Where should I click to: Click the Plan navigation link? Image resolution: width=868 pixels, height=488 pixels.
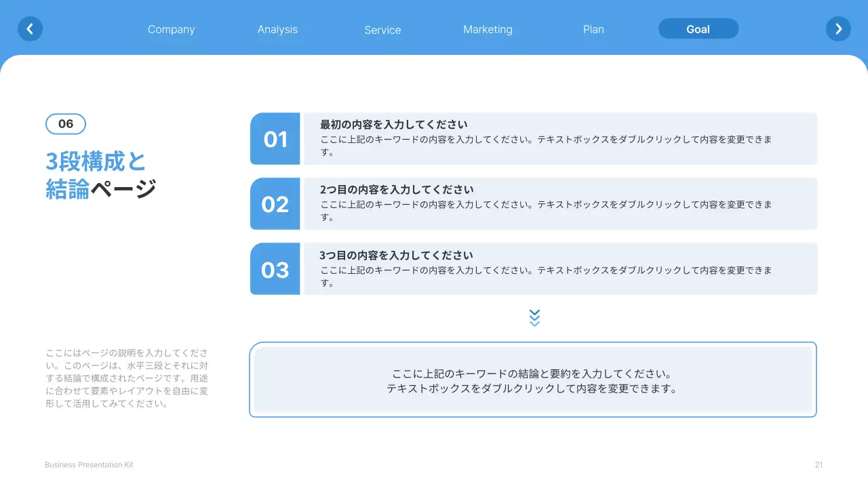593,29
